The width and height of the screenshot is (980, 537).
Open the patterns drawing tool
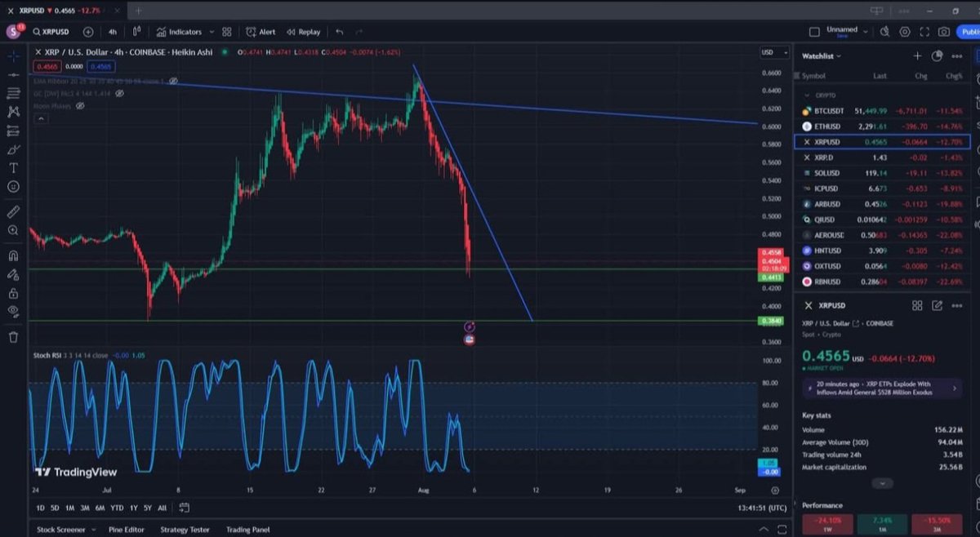pyautogui.click(x=13, y=112)
